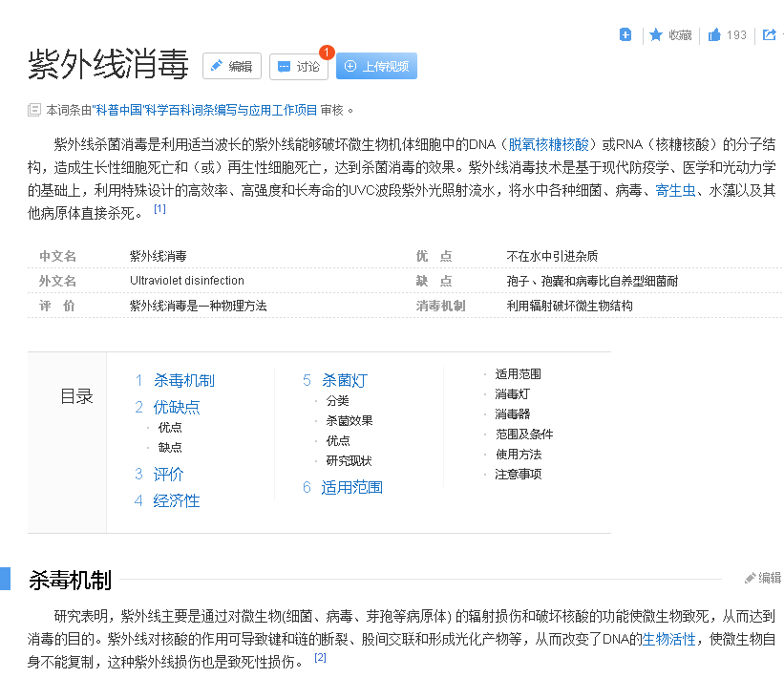Viewport: 784px width, 678px height.
Task: Click reference [1] footnote link
Action: pos(159,208)
